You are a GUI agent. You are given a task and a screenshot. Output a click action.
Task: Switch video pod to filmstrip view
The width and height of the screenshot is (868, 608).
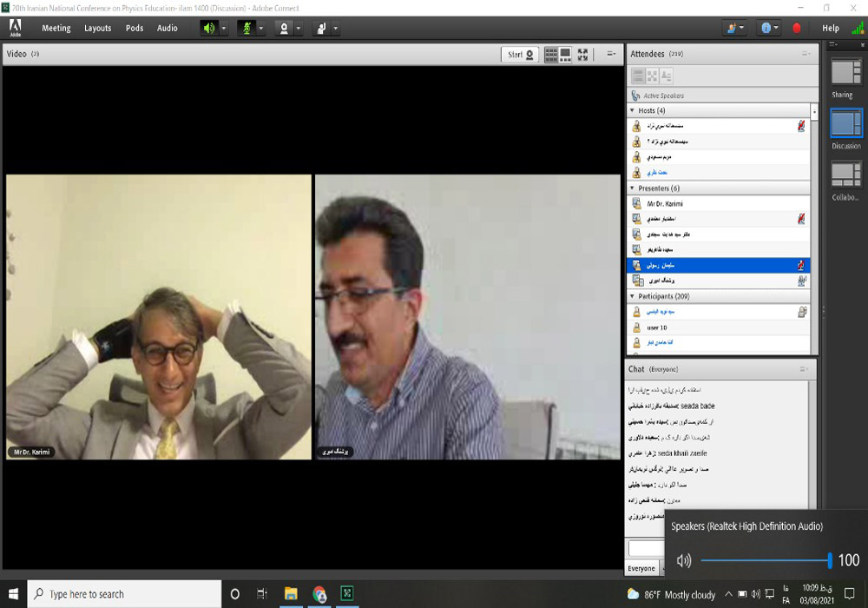pos(566,54)
